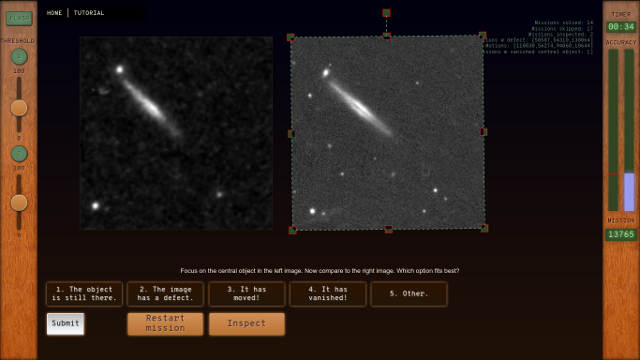The height and width of the screenshot is (360, 640).
Task: Click the timer display 00:34
Action: [621, 27]
